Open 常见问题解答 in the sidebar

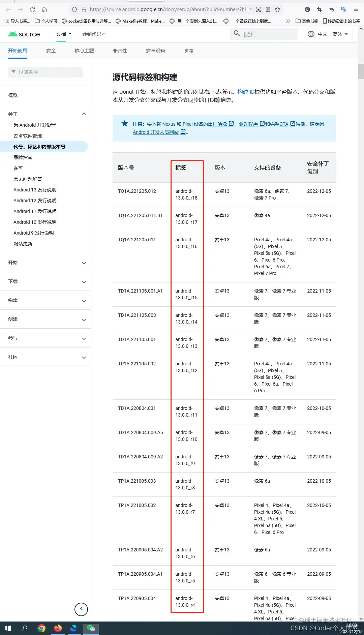click(28, 179)
